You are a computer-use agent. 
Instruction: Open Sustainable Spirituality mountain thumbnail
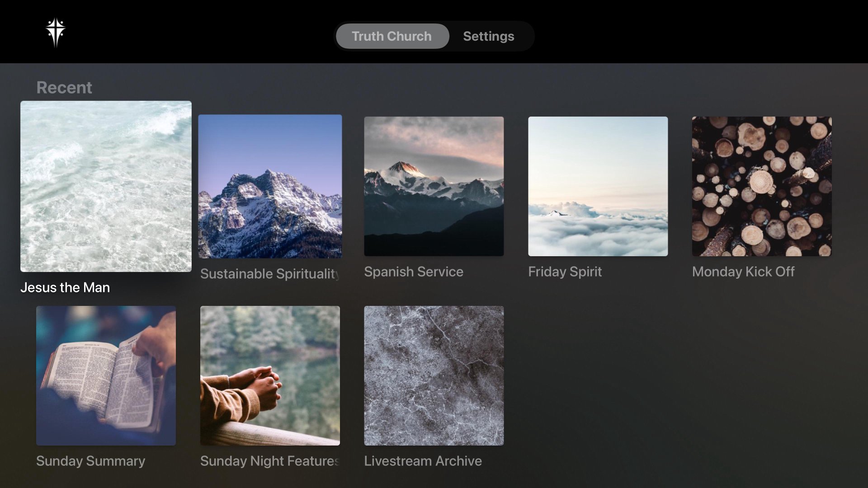[270, 186]
